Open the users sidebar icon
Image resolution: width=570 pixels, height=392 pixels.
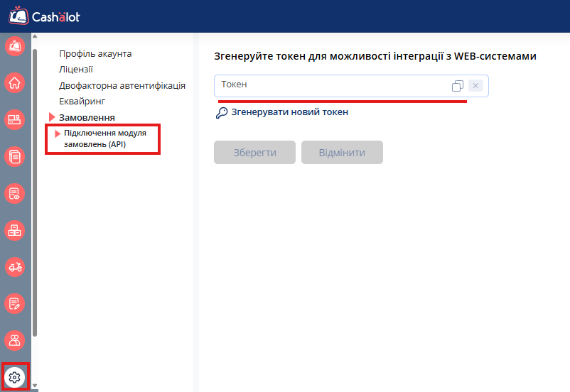(14, 340)
